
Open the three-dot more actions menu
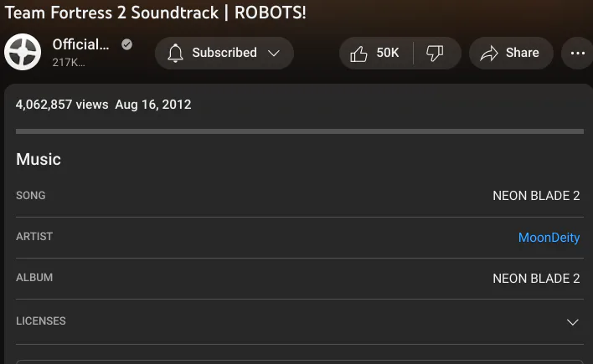pos(577,54)
